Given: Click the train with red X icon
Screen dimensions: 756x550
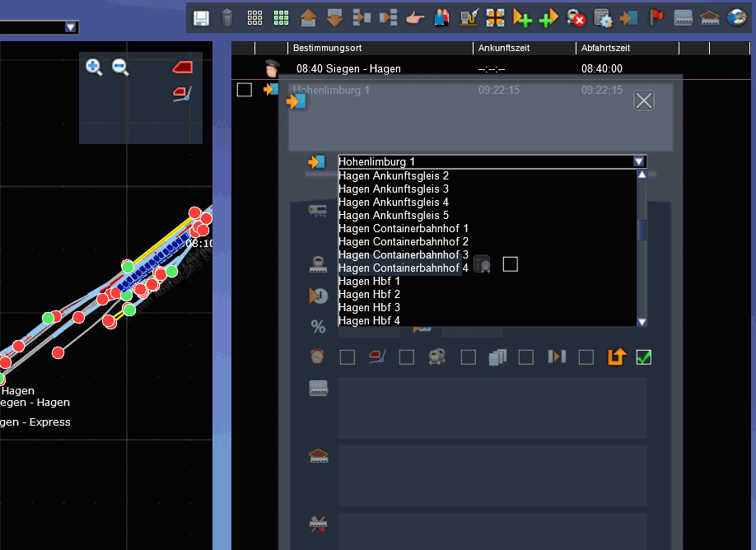Looking at the screenshot, I should 576,18.
